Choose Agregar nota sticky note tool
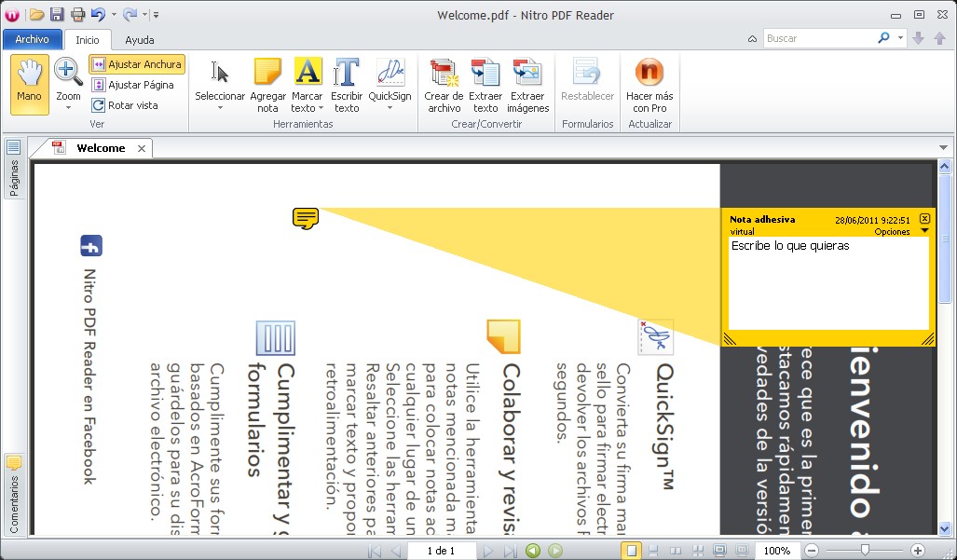This screenshot has width=957, height=560. pyautogui.click(x=268, y=85)
